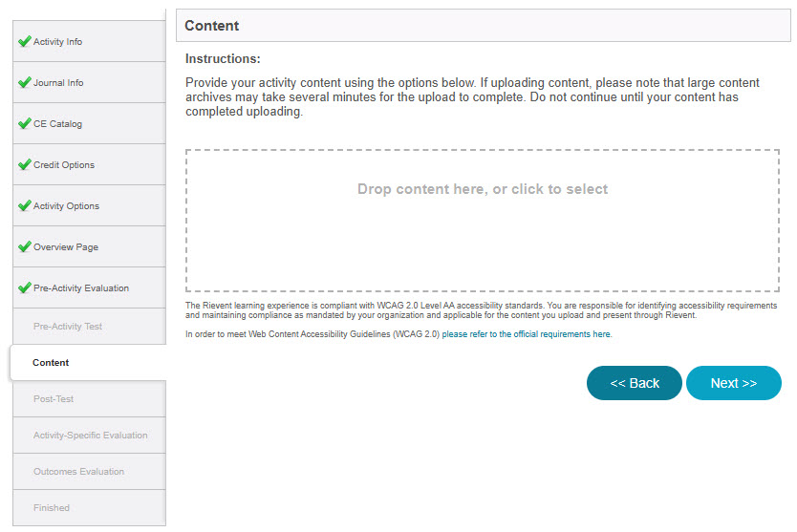Open the CE Catalog step
The height and width of the screenshot is (532, 797).
(x=89, y=124)
